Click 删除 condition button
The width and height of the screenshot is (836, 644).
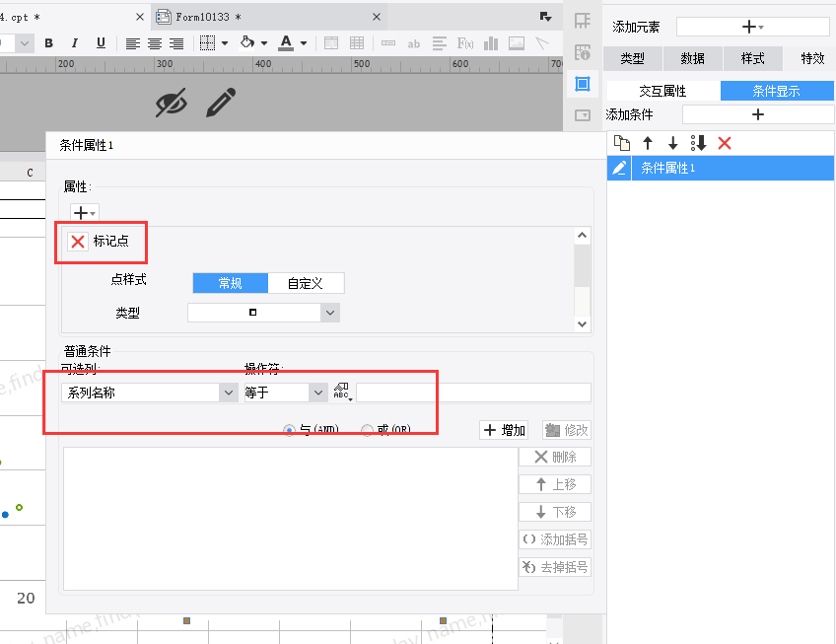pyautogui.click(x=555, y=457)
